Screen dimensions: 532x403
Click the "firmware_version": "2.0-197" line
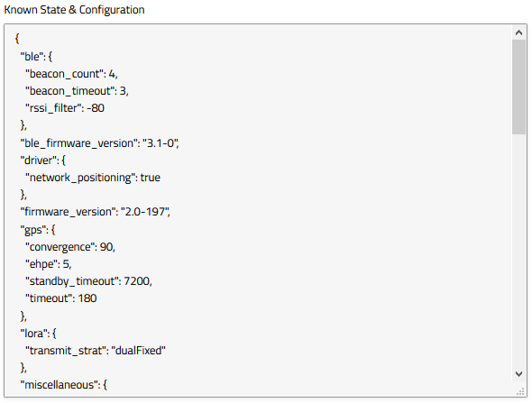tap(95, 212)
